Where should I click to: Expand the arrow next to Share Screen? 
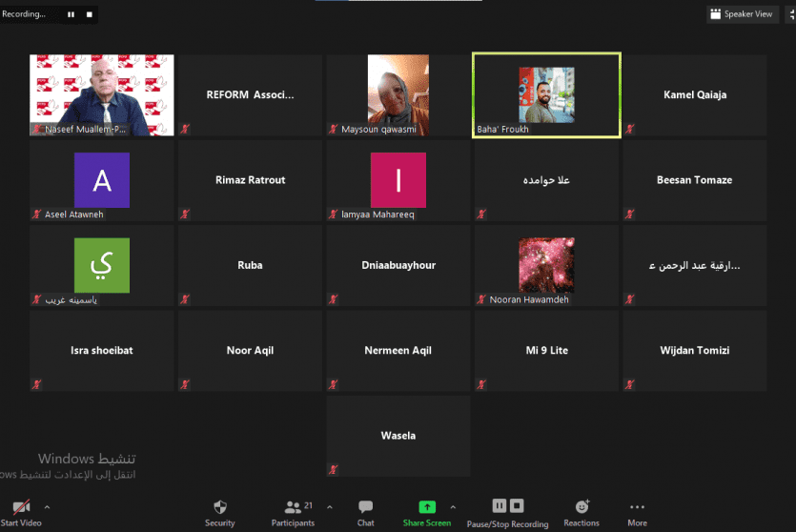(453, 507)
